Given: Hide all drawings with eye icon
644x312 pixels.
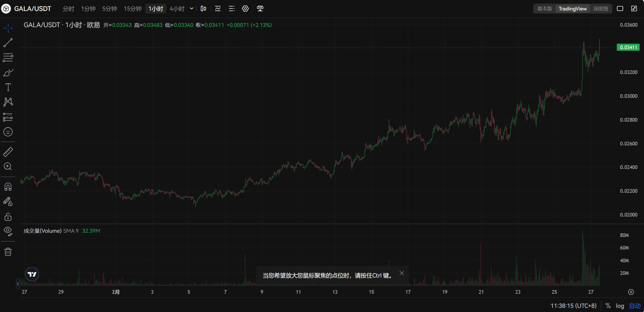Looking at the screenshot, I should (x=8, y=231).
